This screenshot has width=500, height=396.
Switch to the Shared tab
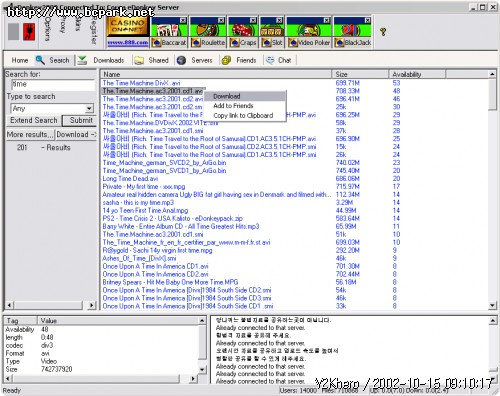coord(158,60)
